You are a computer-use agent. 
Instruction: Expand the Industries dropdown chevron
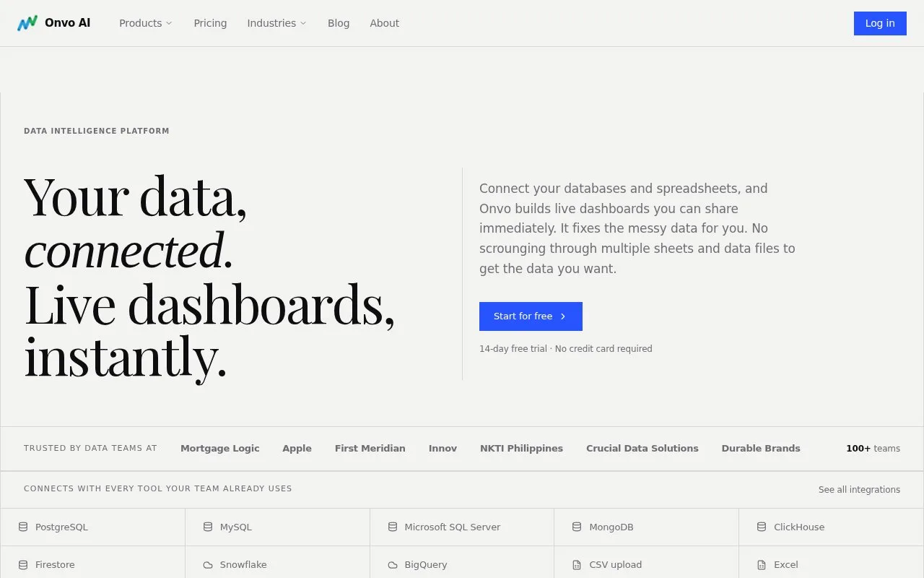tap(303, 23)
